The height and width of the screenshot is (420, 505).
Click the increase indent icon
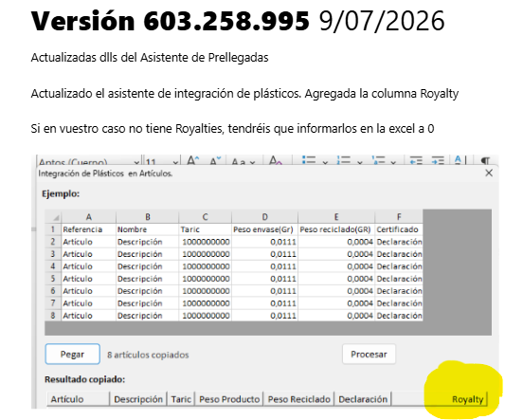(438, 160)
